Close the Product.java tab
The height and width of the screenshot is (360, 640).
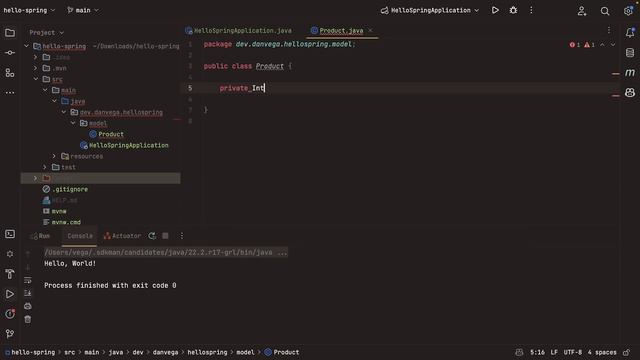(370, 31)
